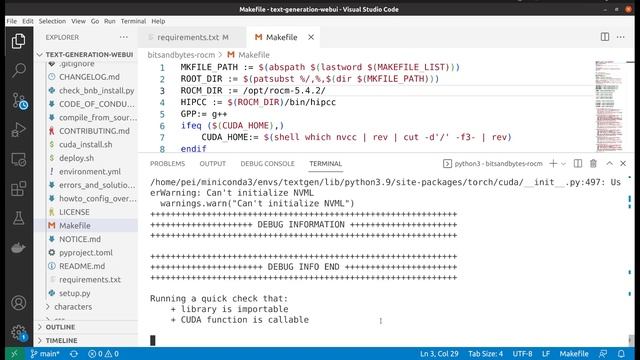This screenshot has height=360, width=640.
Task: Open CHANGELOG.md from the explorer
Action: (x=89, y=77)
